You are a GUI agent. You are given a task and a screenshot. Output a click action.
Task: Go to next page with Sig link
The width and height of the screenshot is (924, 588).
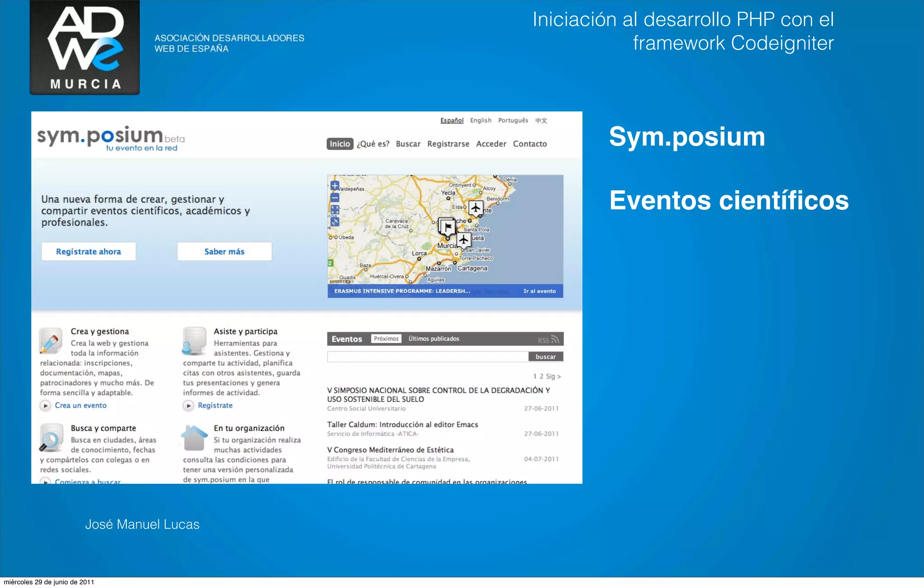tap(553, 376)
